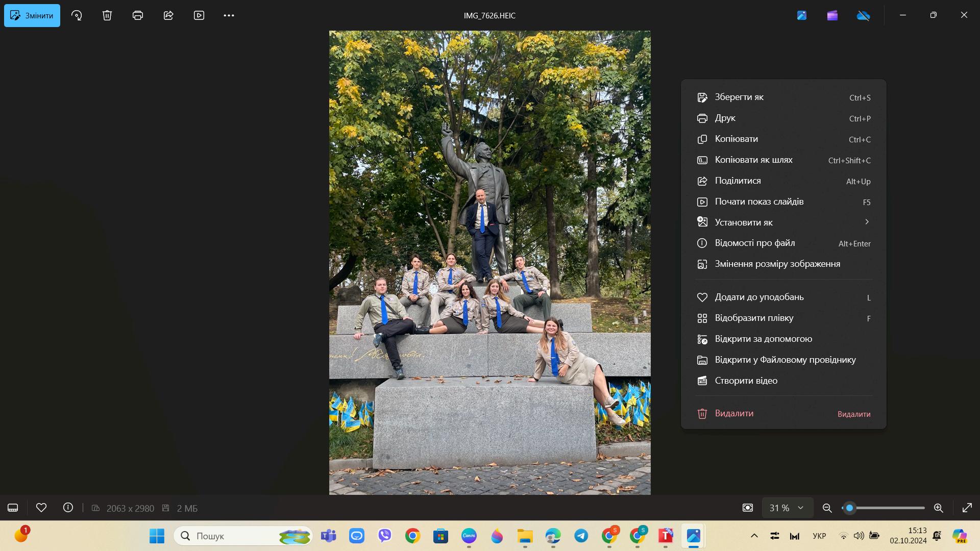Viewport: 980px width, 551px height.
Task: Click the share icon in top toolbar
Action: point(168,15)
